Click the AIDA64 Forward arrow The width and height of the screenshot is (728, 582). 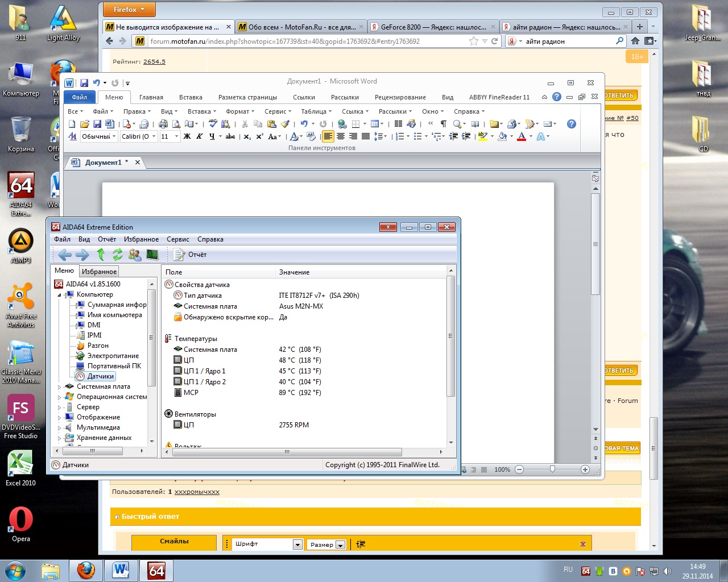coord(82,255)
